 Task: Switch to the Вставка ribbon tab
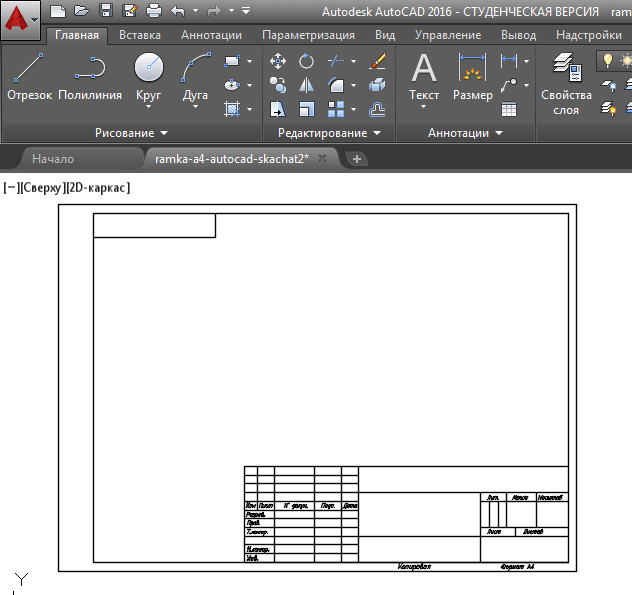(139, 35)
